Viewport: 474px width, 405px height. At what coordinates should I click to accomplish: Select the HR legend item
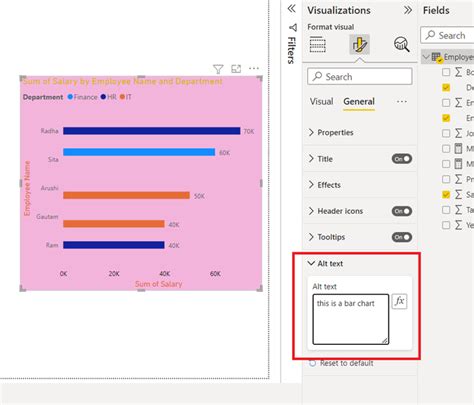point(108,97)
